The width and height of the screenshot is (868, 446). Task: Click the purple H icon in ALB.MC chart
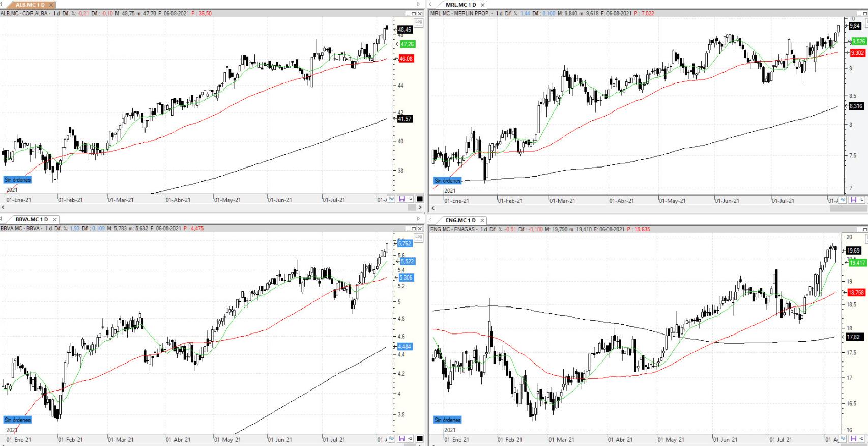tap(401, 199)
